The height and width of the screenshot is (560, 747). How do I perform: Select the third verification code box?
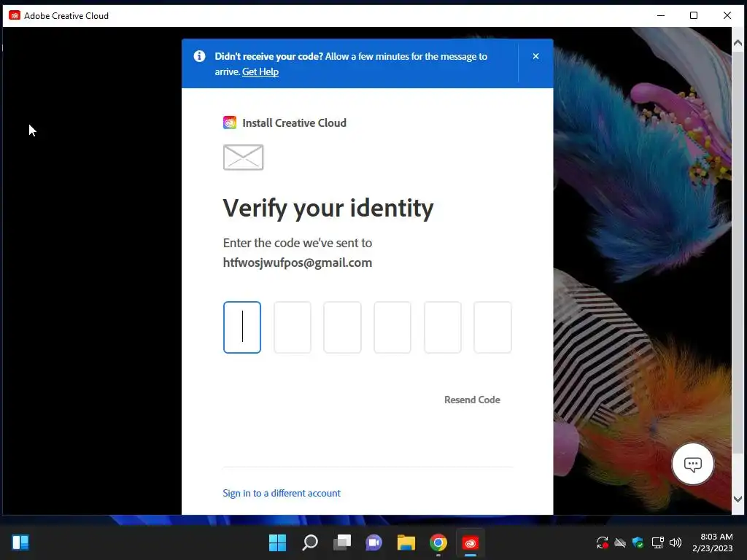coord(342,327)
